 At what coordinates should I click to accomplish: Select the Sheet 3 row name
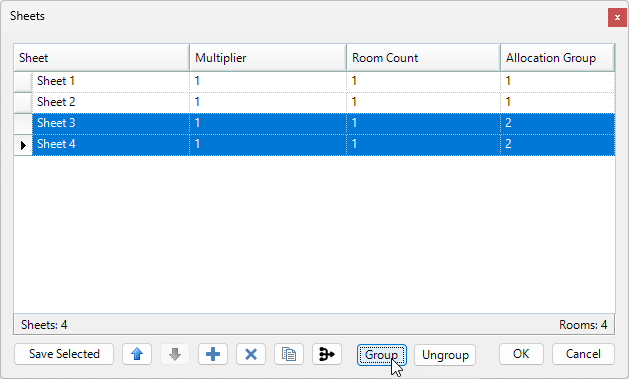[x=111, y=123]
